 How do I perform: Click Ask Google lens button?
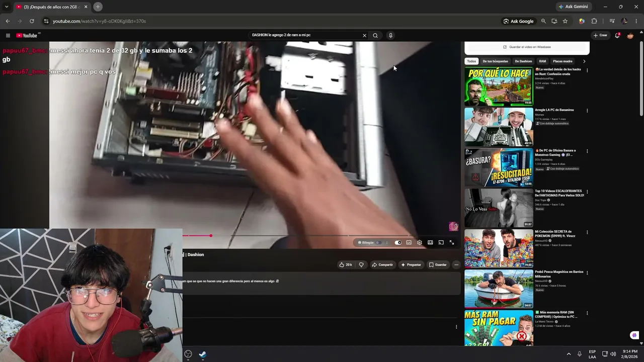coord(519,21)
